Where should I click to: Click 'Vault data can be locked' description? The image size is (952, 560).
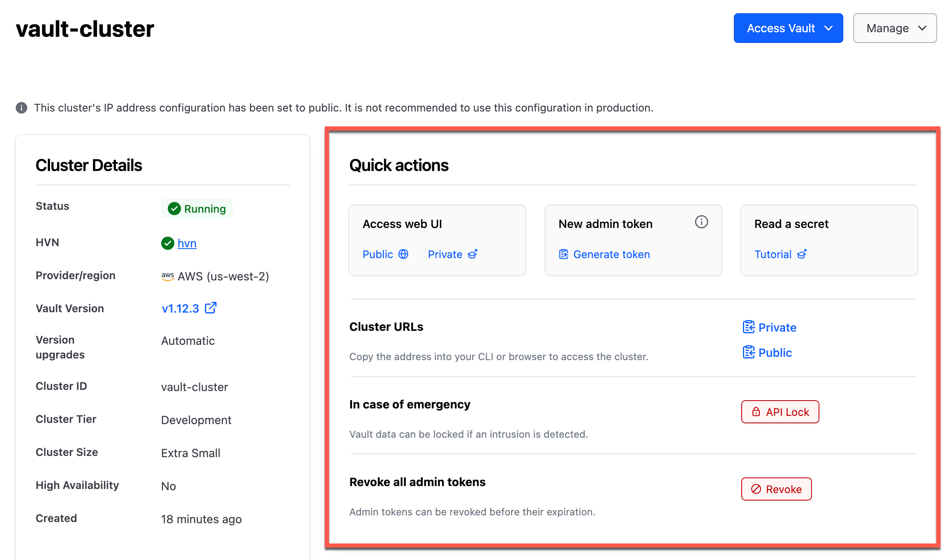(x=469, y=434)
